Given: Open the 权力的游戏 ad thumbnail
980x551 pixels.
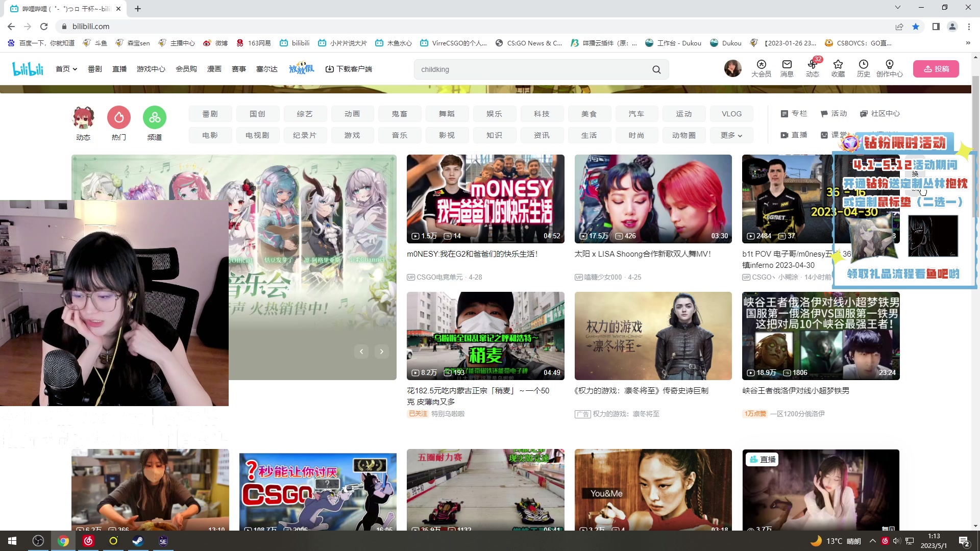Looking at the screenshot, I should point(653,336).
